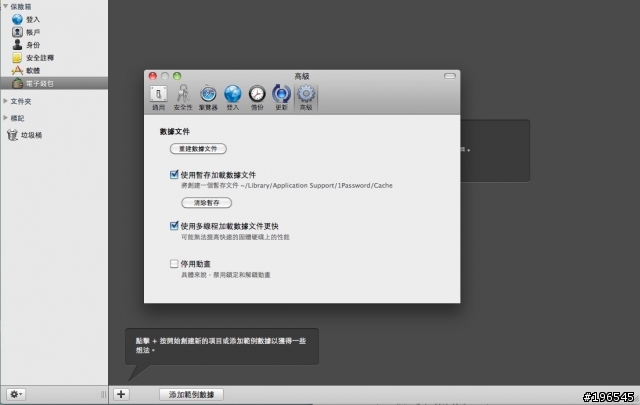Check the 停用動畫 checkbox
This screenshot has width=640, height=405.
174,264
